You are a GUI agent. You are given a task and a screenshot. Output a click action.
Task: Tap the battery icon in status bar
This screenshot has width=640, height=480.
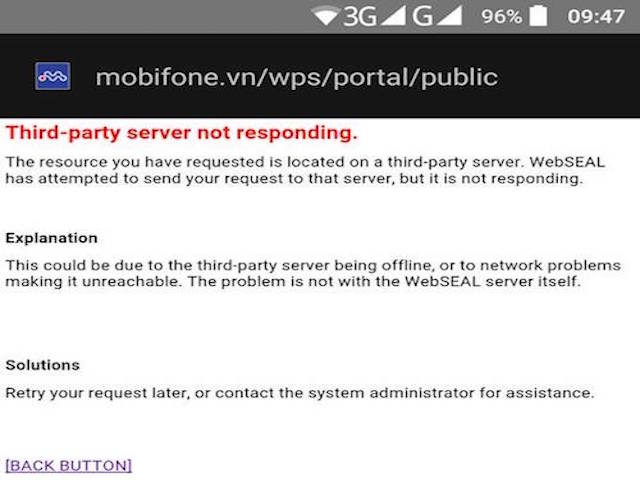pyautogui.click(x=539, y=16)
